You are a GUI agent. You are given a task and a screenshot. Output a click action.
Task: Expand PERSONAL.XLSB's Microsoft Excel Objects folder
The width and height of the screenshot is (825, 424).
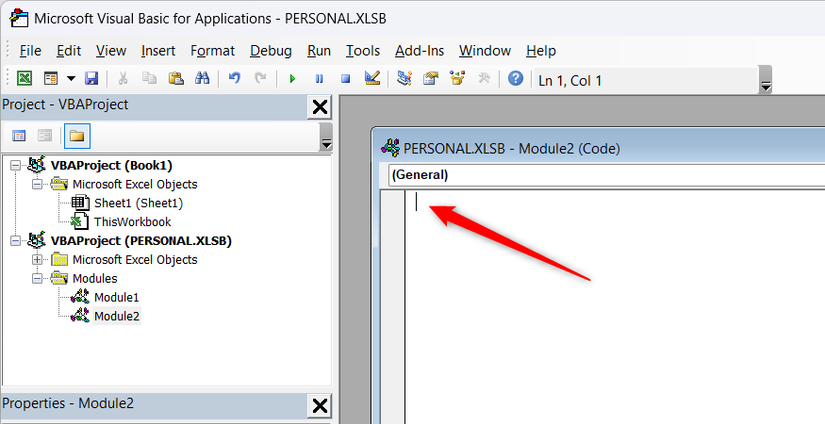[37, 260]
